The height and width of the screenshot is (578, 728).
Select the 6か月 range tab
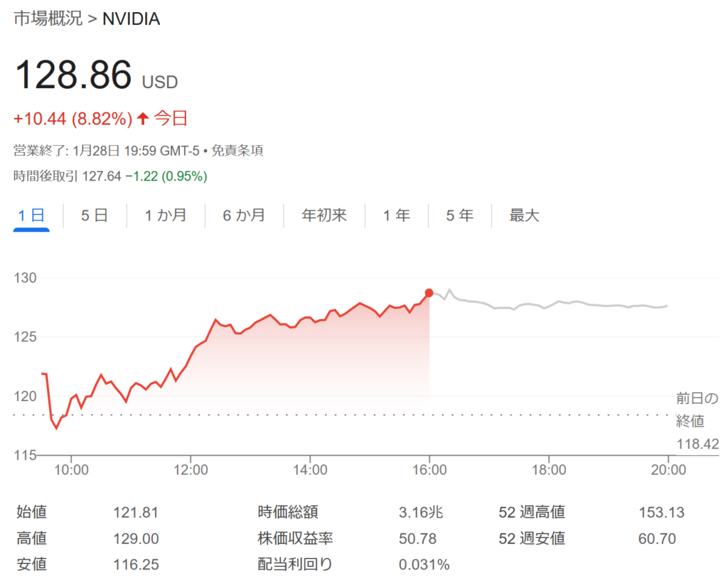coord(244,215)
